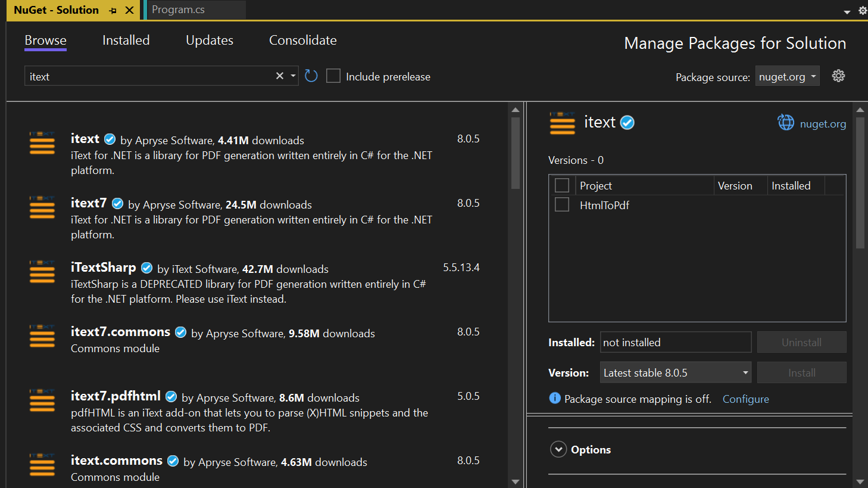Toggle select-all Project header checkbox
868x488 pixels.
[562, 185]
